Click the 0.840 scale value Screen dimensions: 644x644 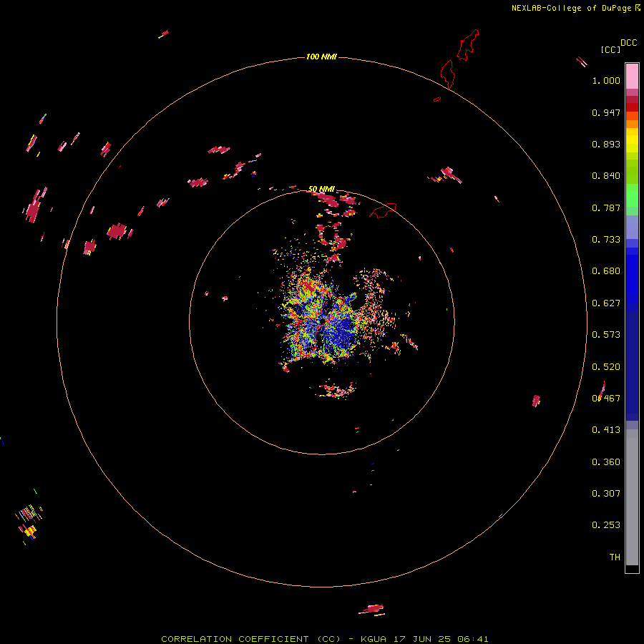pyautogui.click(x=606, y=176)
